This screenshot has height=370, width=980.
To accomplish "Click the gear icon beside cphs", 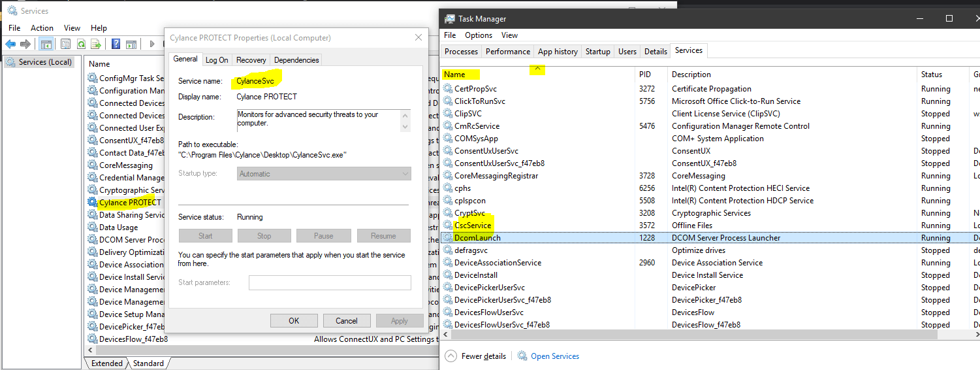I will pos(448,188).
